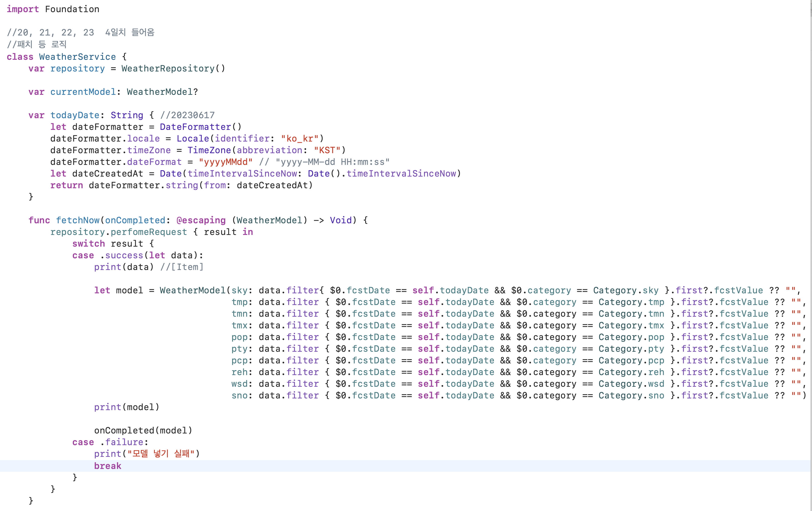Viewport: 812px width, 511px height.
Task: Click 'onCompleted(model)' call
Action: [143, 430]
